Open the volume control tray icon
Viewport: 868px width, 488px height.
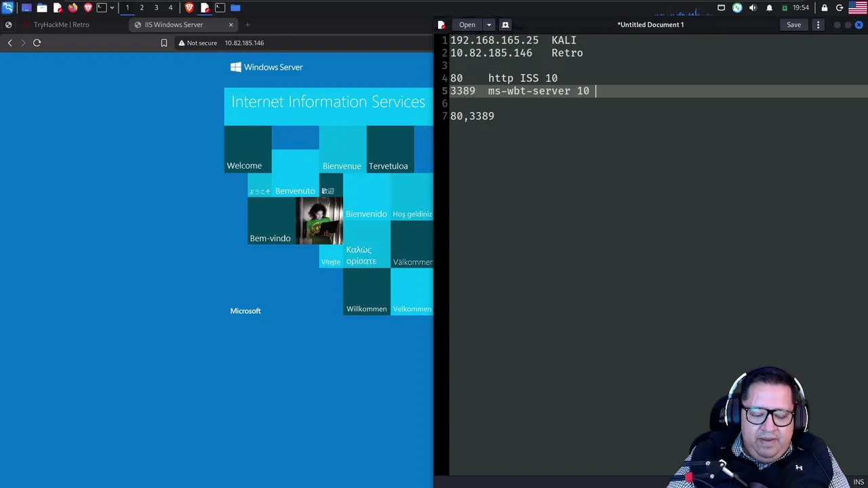point(753,7)
